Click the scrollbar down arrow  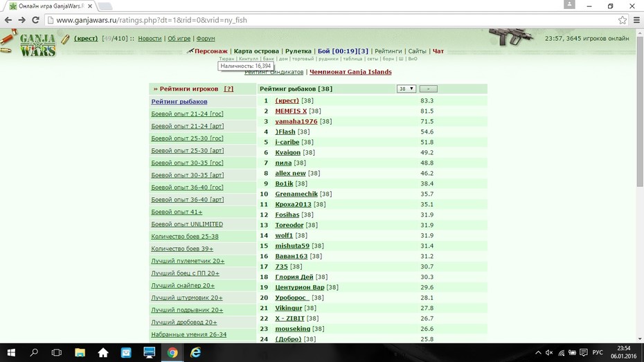[x=641, y=339]
